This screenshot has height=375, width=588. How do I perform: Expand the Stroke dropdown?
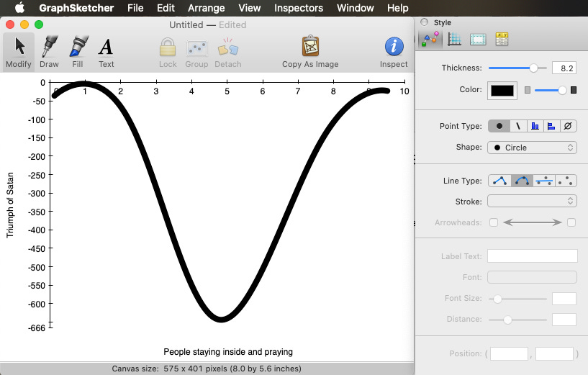point(532,202)
